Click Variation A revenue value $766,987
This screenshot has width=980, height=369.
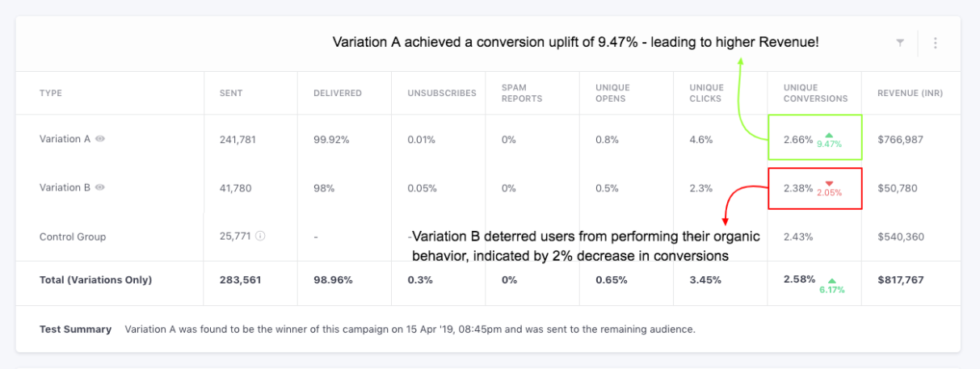pos(900,139)
